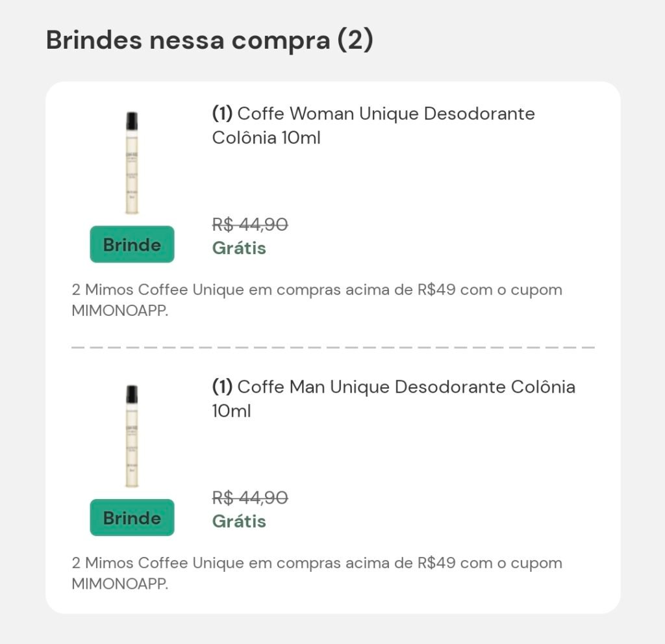Click the dashed divider between the two gifts
Image resolution: width=665 pixels, height=644 pixels.
pyautogui.click(x=332, y=348)
